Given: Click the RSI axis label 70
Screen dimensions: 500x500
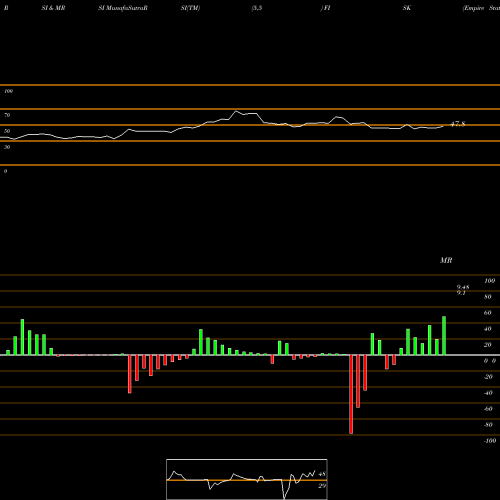Looking at the screenshot, I should [7, 115].
